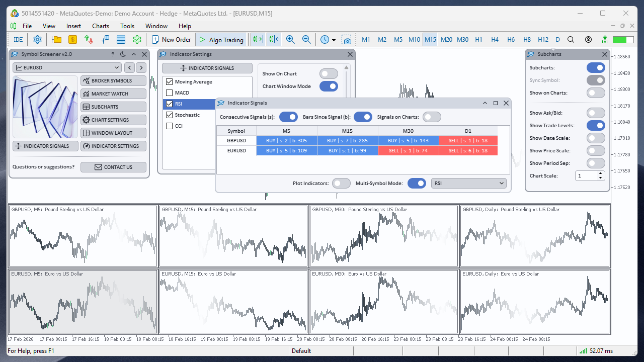Increase the Chart Scale value
This screenshot has width=644, height=362.
(x=601, y=173)
